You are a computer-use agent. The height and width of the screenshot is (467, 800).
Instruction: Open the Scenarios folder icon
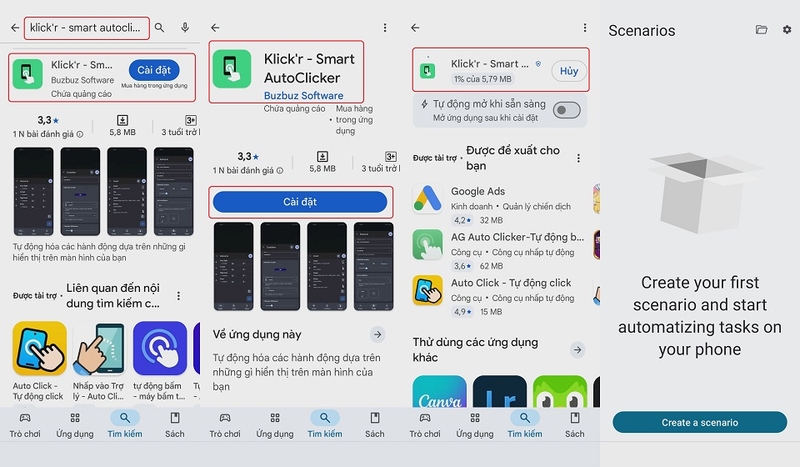click(x=761, y=30)
